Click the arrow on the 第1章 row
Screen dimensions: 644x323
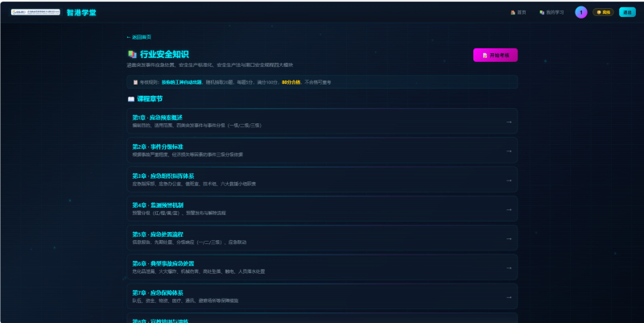pyautogui.click(x=509, y=122)
